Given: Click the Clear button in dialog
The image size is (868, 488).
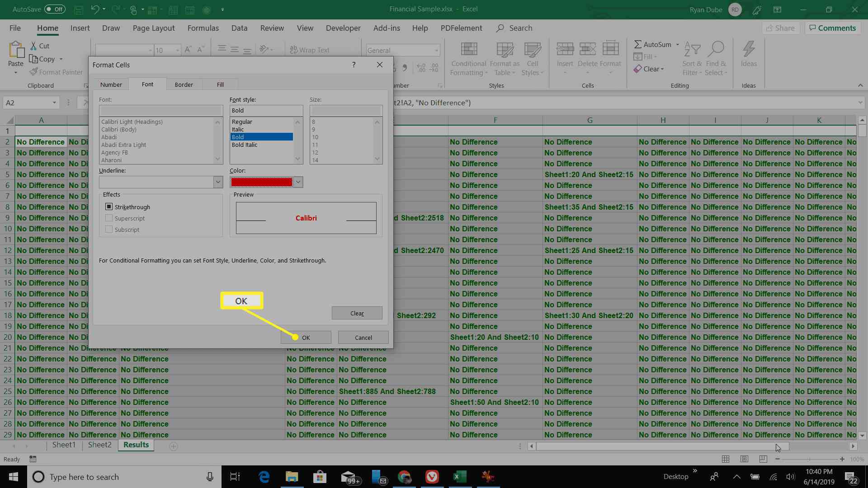Looking at the screenshot, I should [357, 313].
